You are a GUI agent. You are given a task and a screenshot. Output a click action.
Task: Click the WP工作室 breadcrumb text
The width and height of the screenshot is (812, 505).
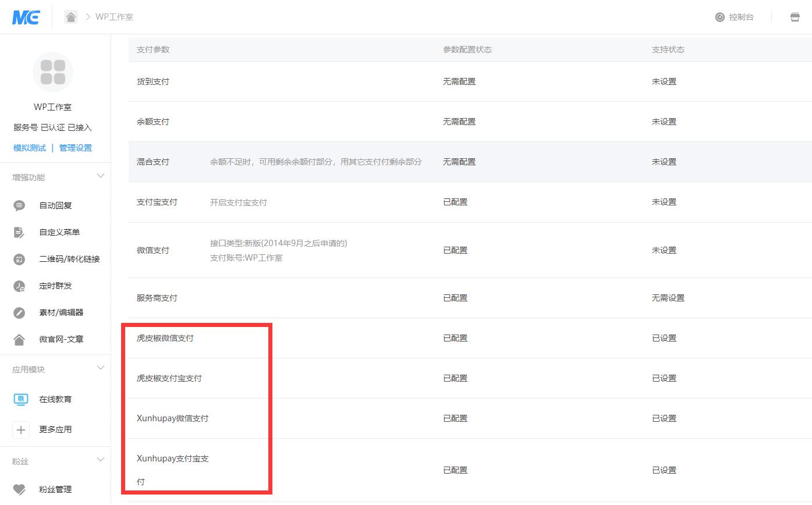[114, 17]
